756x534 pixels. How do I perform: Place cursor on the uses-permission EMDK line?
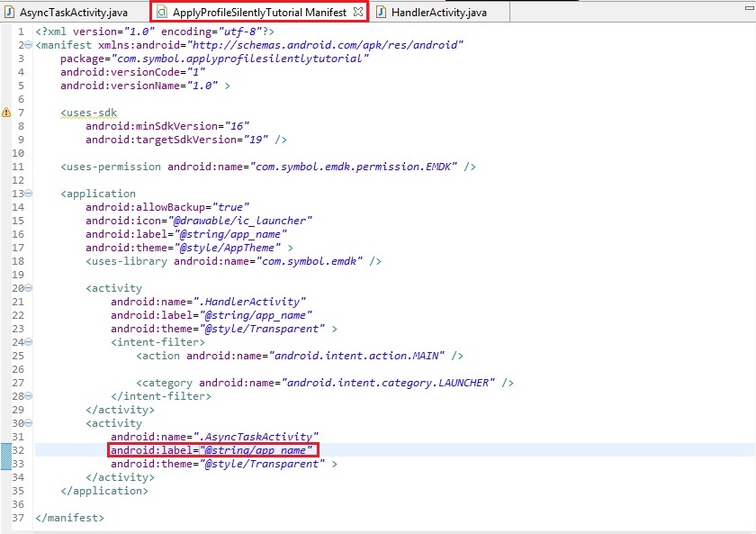[267, 167]
